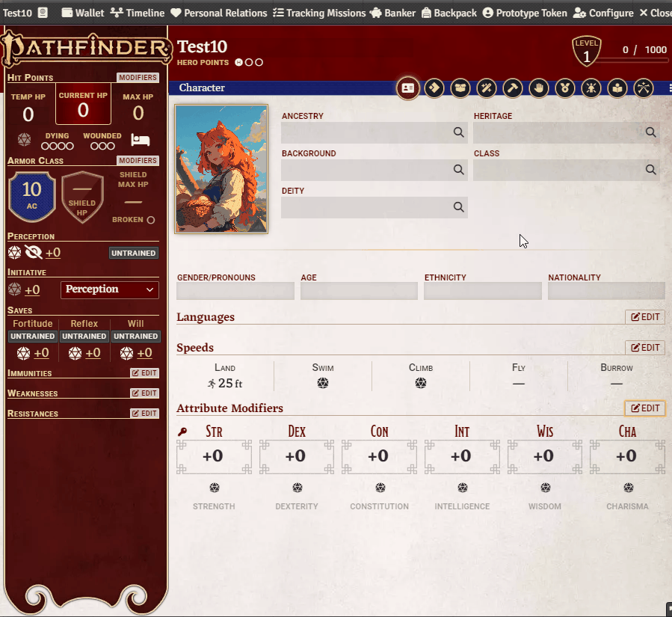Image resolution: width=672 pixels, height=617 pixels.
Task: Open the Wallet header item
Action: coord(83,13)
